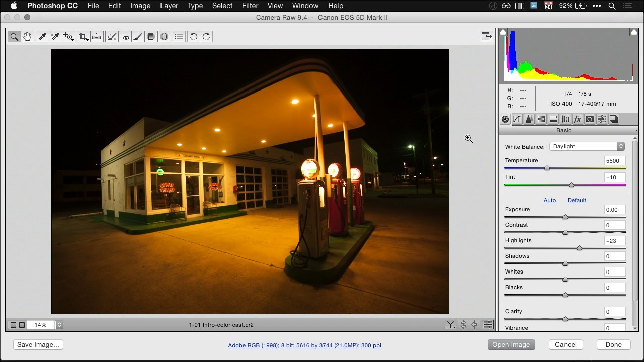Select the Radial Filter tool

(x=164, y=36)
